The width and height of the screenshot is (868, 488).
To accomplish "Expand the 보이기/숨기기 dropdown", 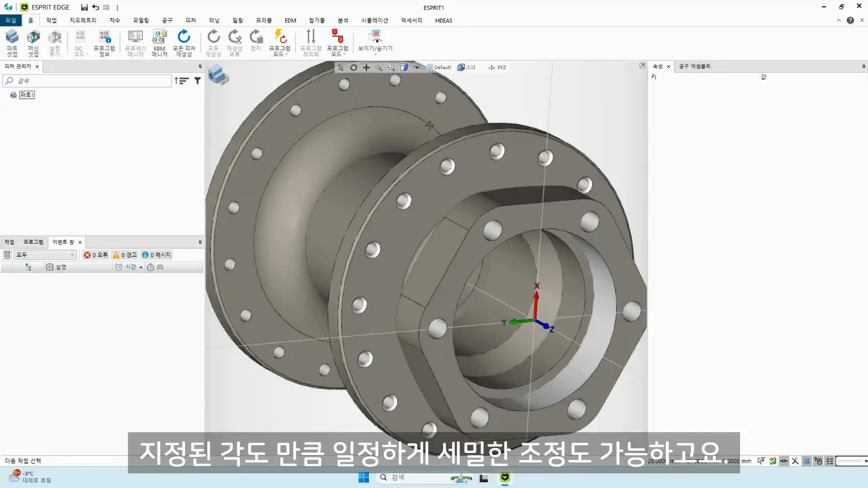I will point(375,43).
